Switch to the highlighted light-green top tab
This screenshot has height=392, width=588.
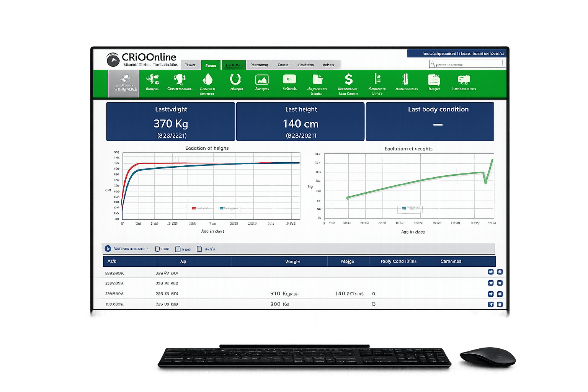coord(211,65)
